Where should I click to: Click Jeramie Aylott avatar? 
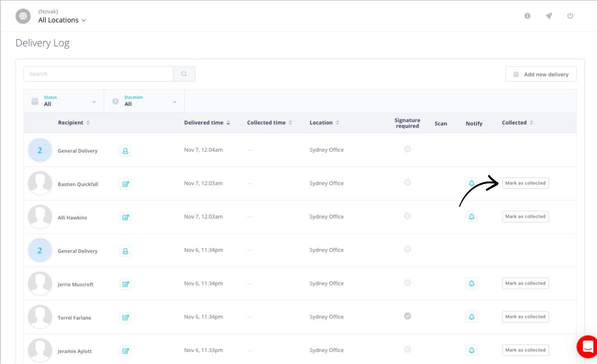click(x=40, y=350)
